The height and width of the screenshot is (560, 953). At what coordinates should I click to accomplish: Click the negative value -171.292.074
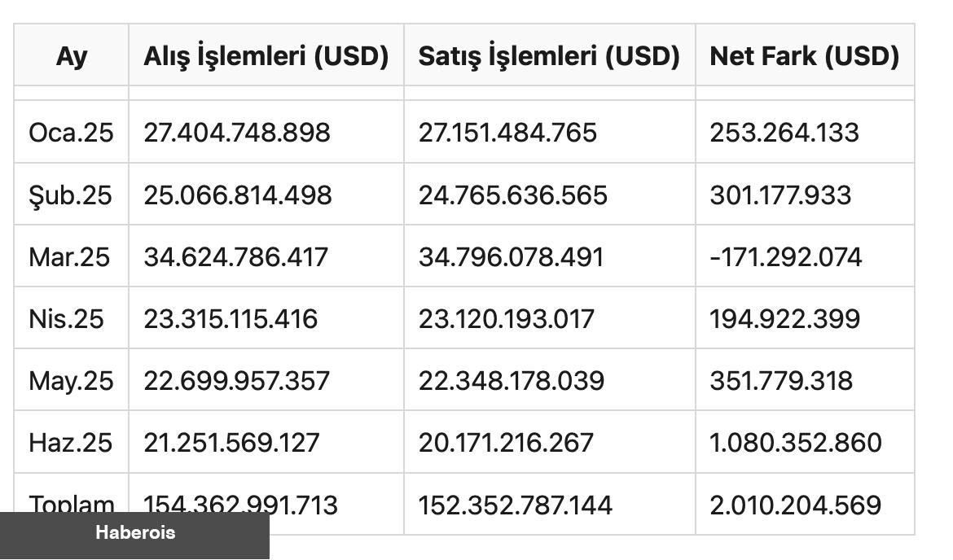[785, 257]
